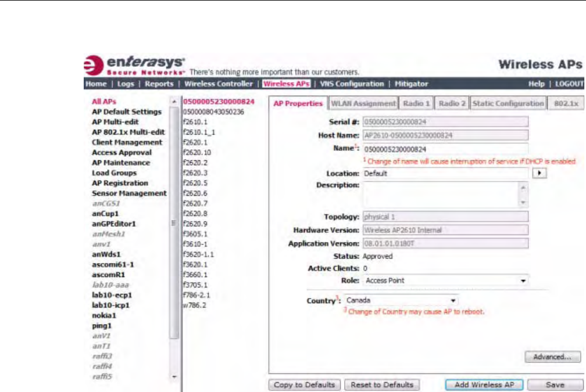Select AP f3660.1 in list
Viewport: 586px width, 392px height.
pyautogui.click(x=195, y=275)
